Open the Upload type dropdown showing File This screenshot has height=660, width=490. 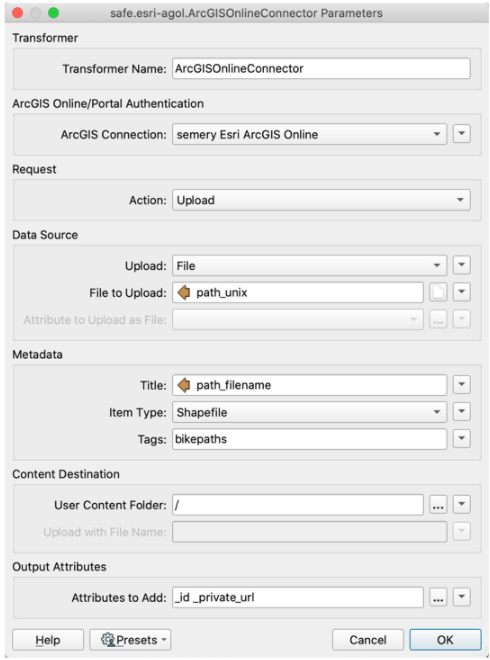tap(309, 266)
